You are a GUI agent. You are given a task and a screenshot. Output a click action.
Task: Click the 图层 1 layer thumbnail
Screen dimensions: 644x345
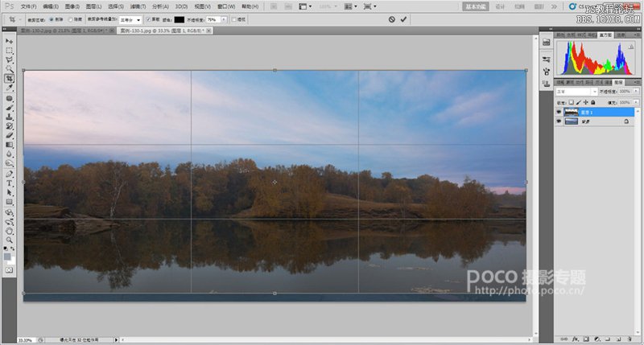coord(572,112)
